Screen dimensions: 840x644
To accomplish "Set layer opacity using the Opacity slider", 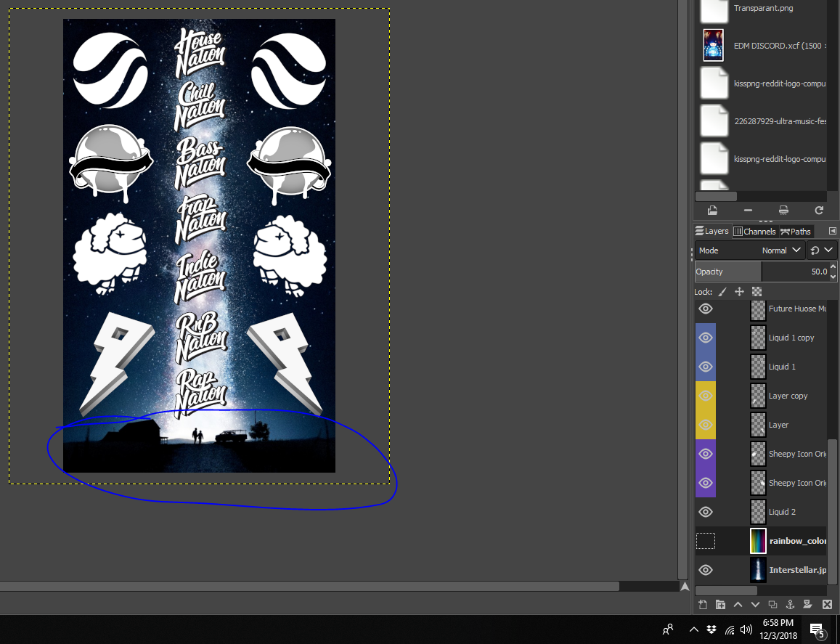I will [762, 272].
